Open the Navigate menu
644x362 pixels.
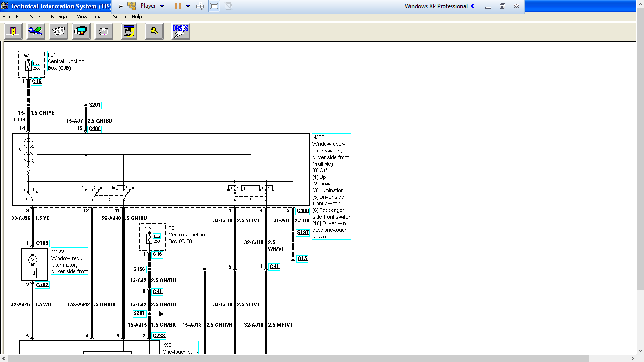tap(61, 17)
